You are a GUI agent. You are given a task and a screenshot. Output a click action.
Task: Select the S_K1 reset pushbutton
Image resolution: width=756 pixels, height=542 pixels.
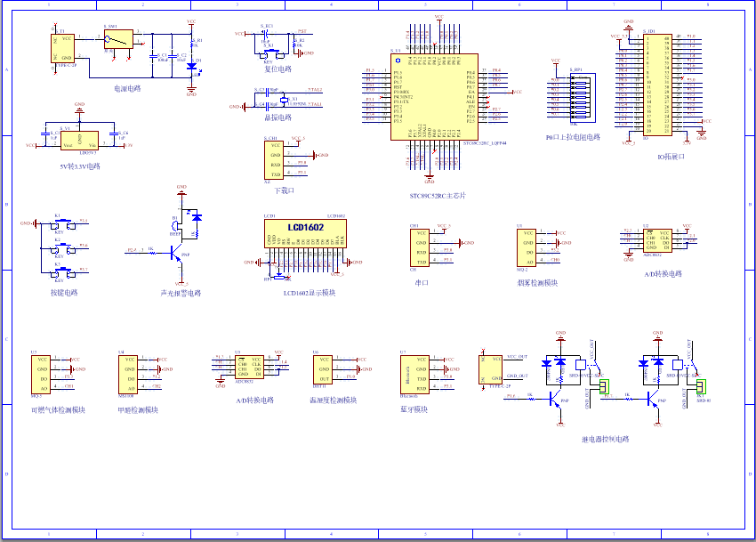pyautogui.click(x=271, y=53)
